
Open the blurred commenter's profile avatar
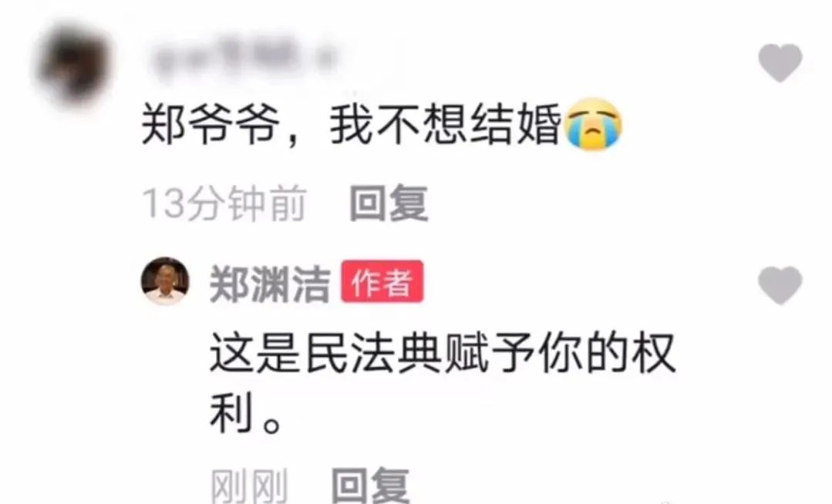point(74,64)
